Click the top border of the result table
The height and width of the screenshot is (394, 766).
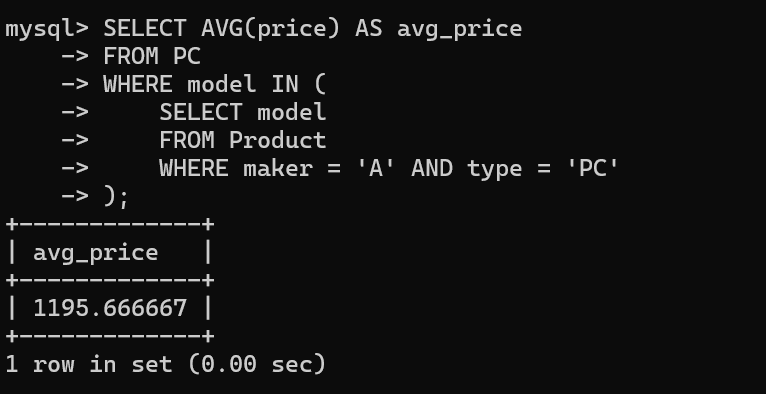pos(110,225)
